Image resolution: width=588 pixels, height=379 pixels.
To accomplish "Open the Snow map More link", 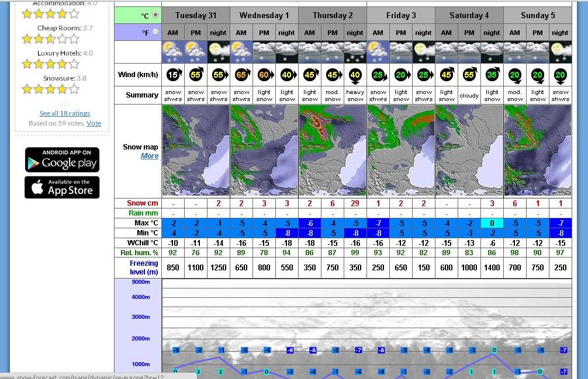I will (x=150, y=156).
